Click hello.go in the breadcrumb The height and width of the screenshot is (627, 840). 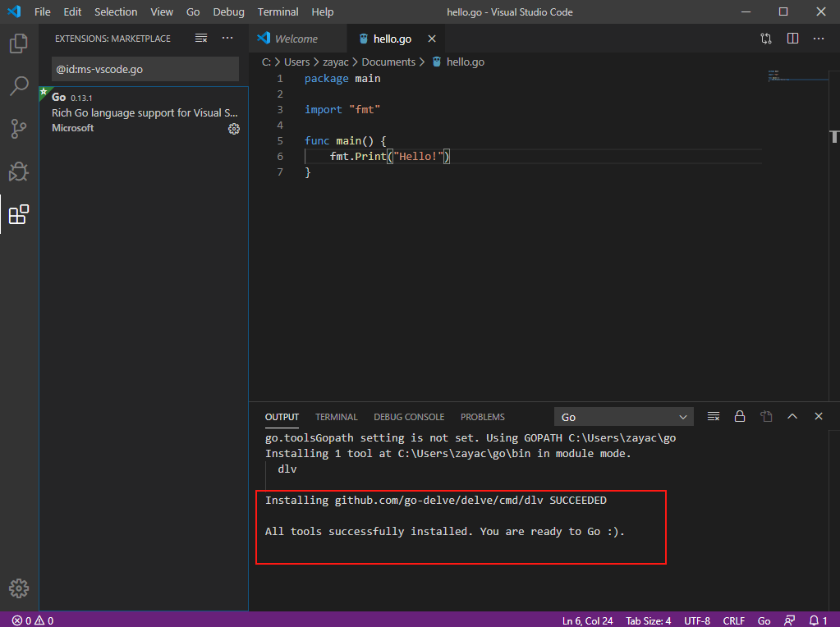pos(466,62)
